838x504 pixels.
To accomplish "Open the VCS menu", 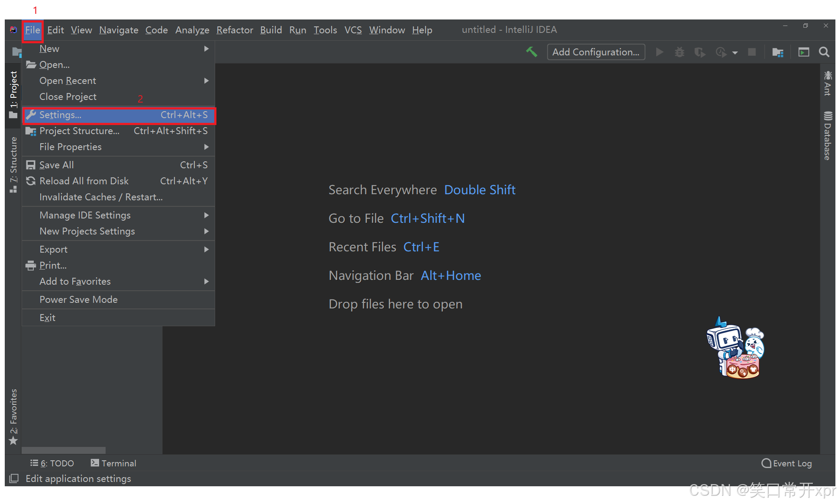I will (353, 30).
